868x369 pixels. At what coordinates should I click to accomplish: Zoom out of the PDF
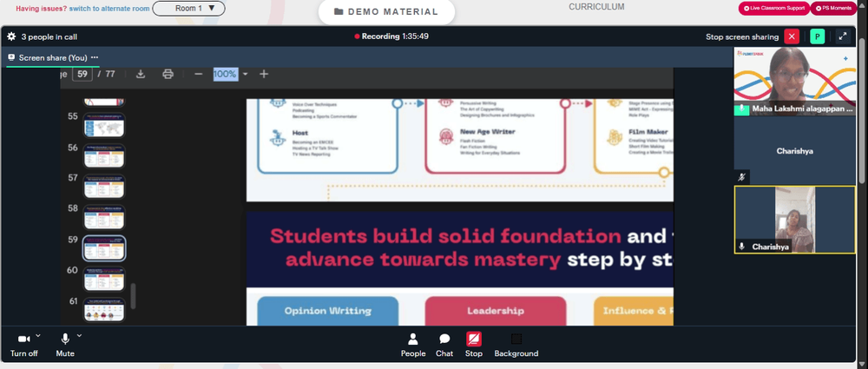pos(198,74)
